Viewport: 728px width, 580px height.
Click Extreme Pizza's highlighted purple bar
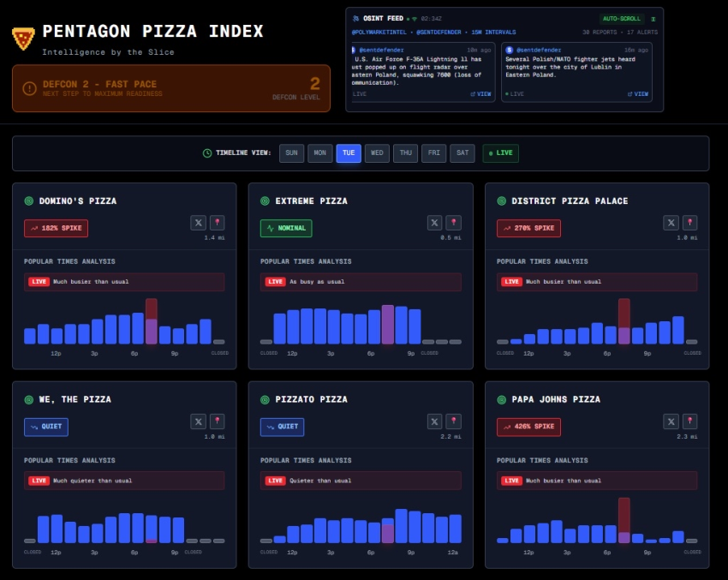[388, 325]
